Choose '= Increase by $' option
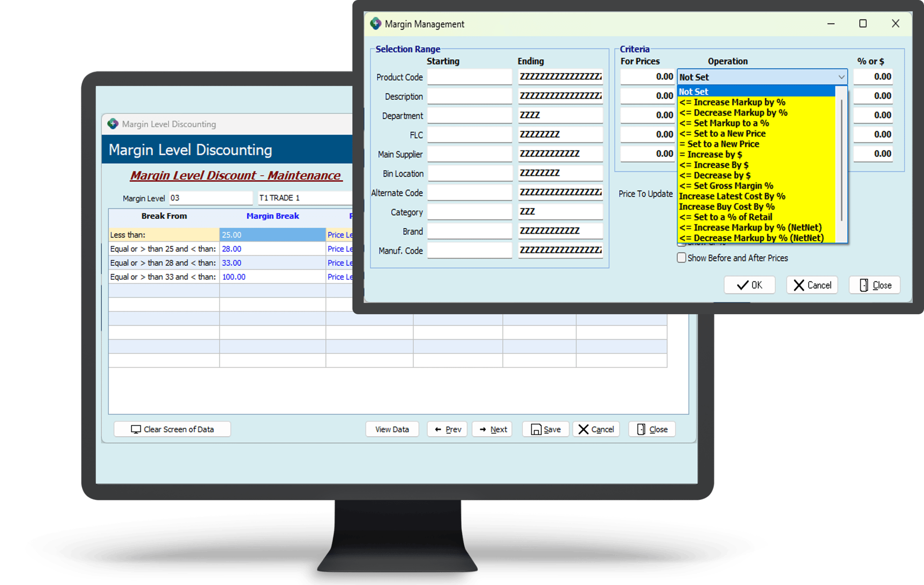The image size is (924, 585). [x=756, y=154]
